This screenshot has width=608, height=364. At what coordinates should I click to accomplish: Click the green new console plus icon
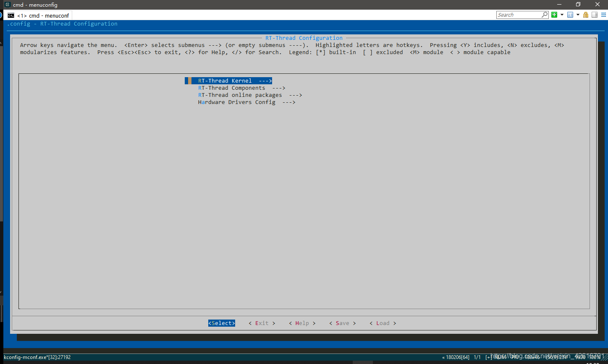(x=554, y=15)
